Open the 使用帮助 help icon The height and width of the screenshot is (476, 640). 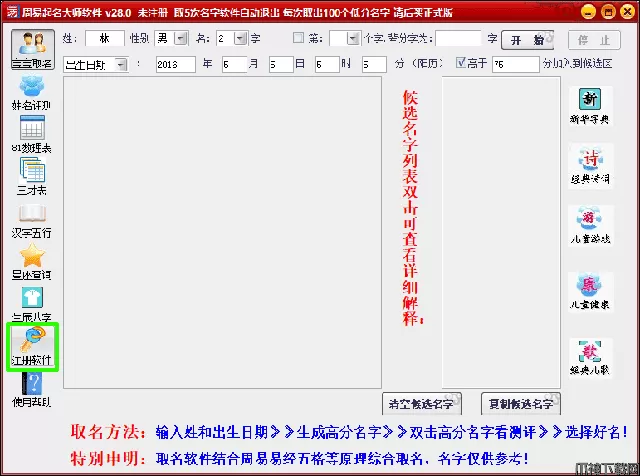coord(32,390)
